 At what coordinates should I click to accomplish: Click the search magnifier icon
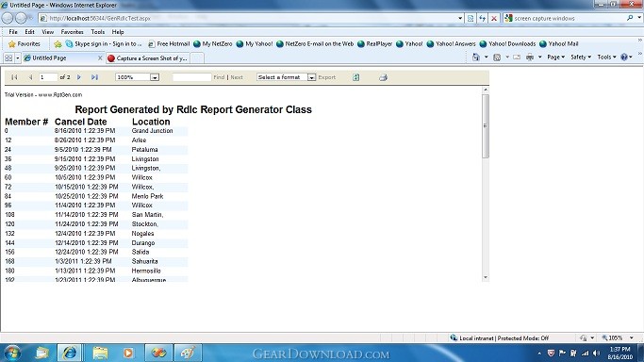point(630,18)
